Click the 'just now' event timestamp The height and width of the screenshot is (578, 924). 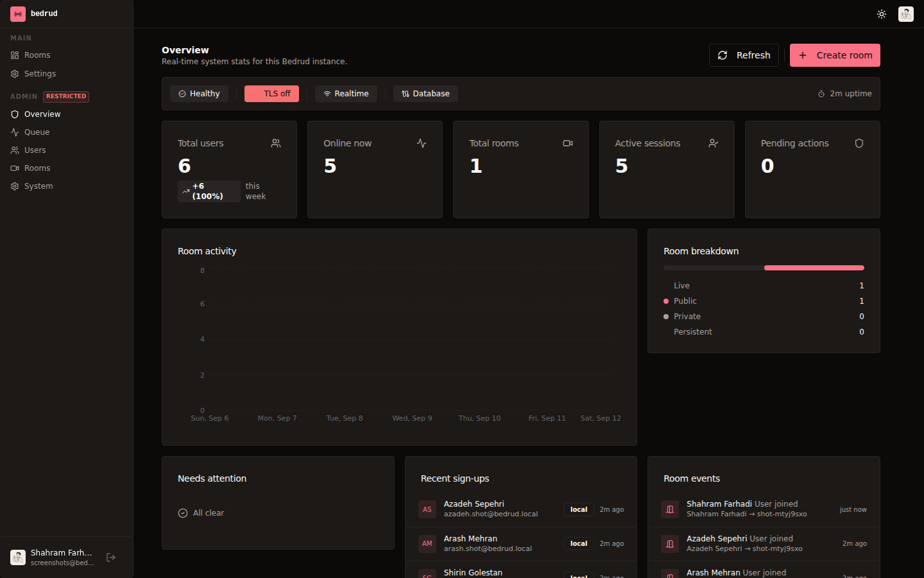coord(853,509)
